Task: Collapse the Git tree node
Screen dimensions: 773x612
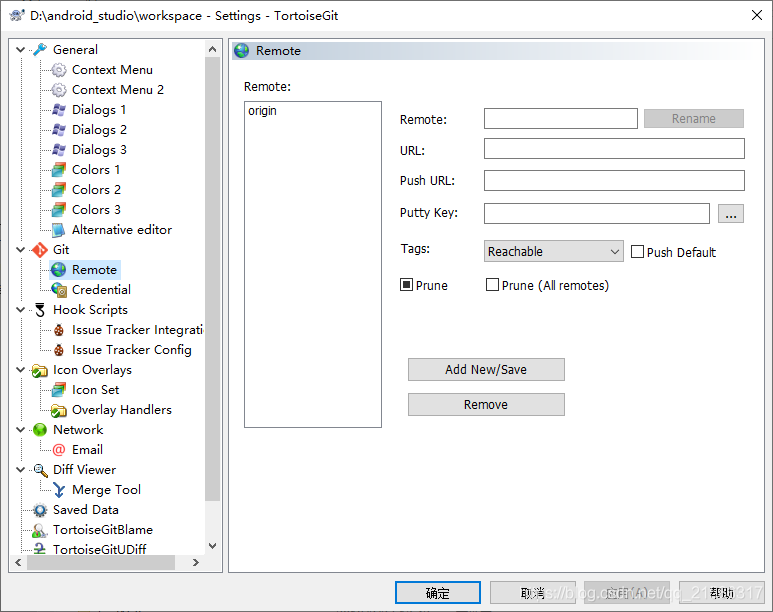Action: click(21, 250)
